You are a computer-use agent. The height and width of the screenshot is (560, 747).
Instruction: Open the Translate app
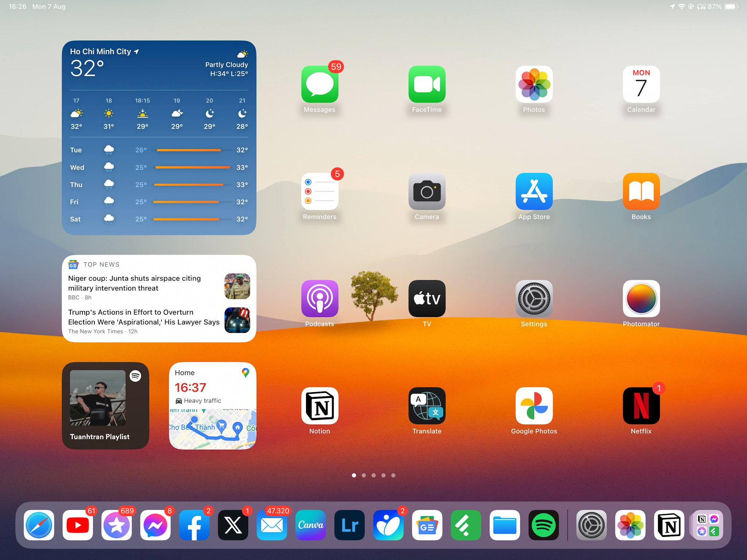point(427,406)
